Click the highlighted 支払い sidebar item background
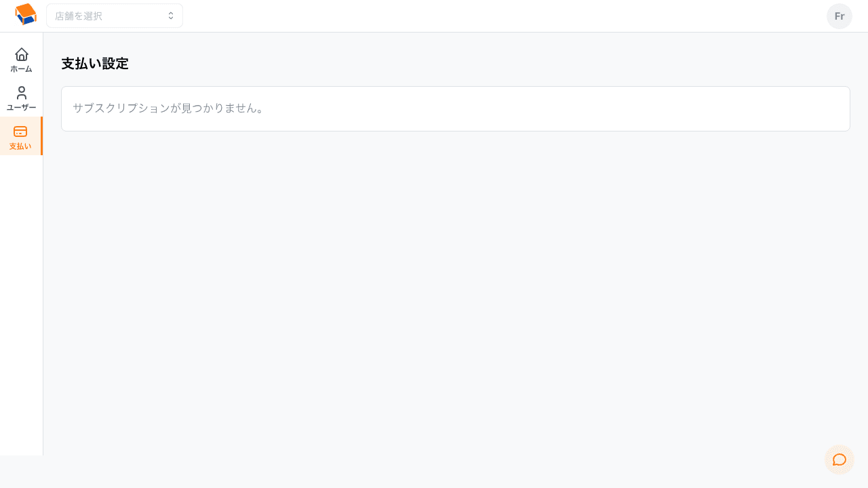 [x=20, y=136]
